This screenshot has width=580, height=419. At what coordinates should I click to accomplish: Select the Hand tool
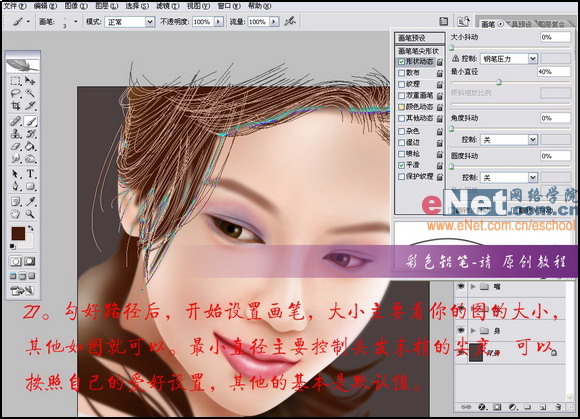[16, 214]
